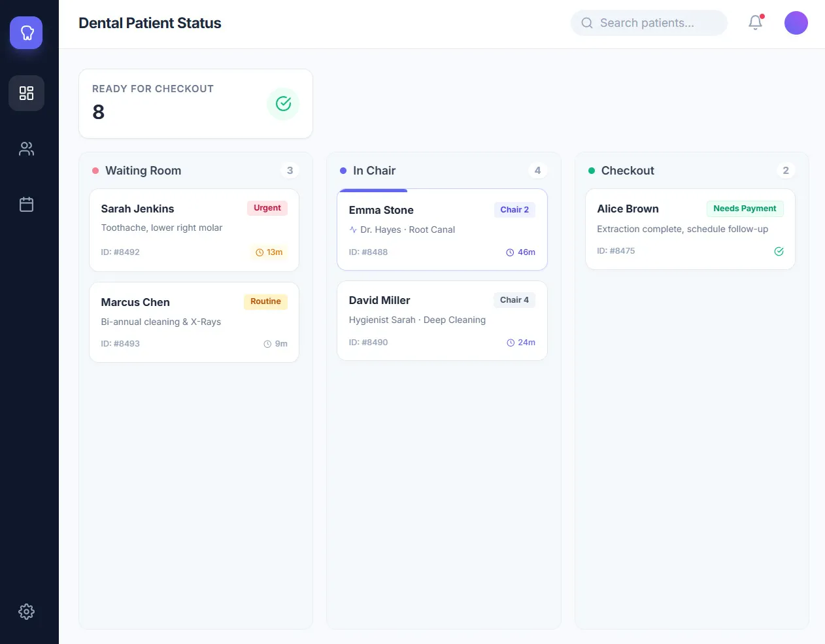Click the green check icon on Alice Brown's card
The image size is (825, 644).
tap(779, 251)
